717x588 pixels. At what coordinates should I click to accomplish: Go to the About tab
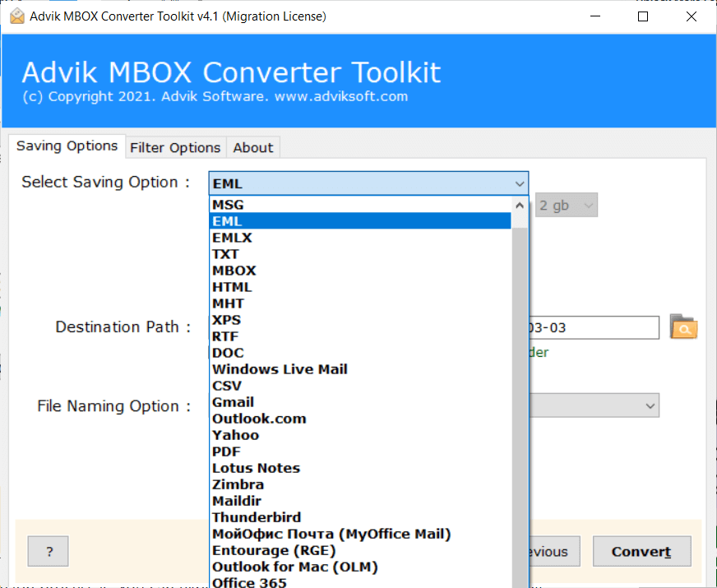click(253, 148)
